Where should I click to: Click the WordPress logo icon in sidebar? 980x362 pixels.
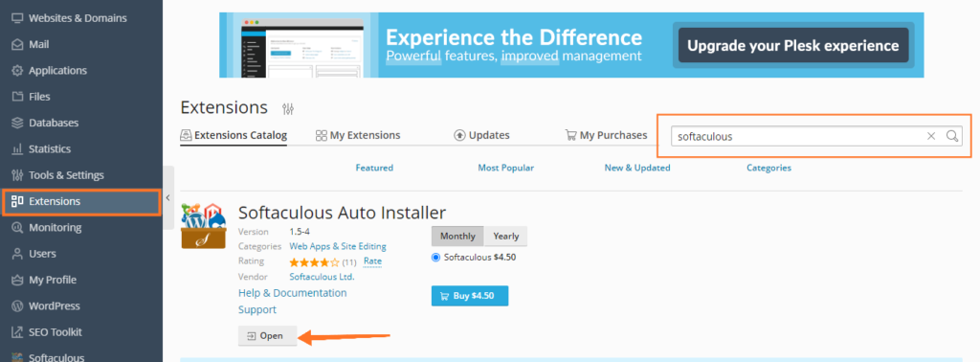coord(17,306)
